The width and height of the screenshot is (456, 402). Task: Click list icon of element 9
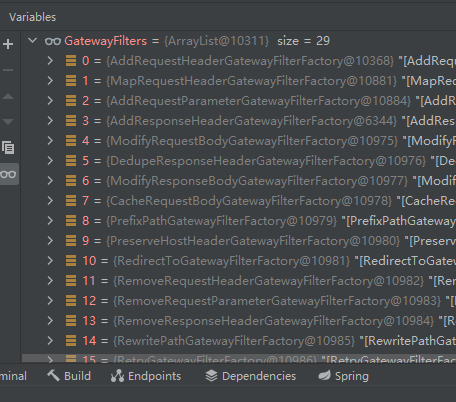(x=71, y=241)
